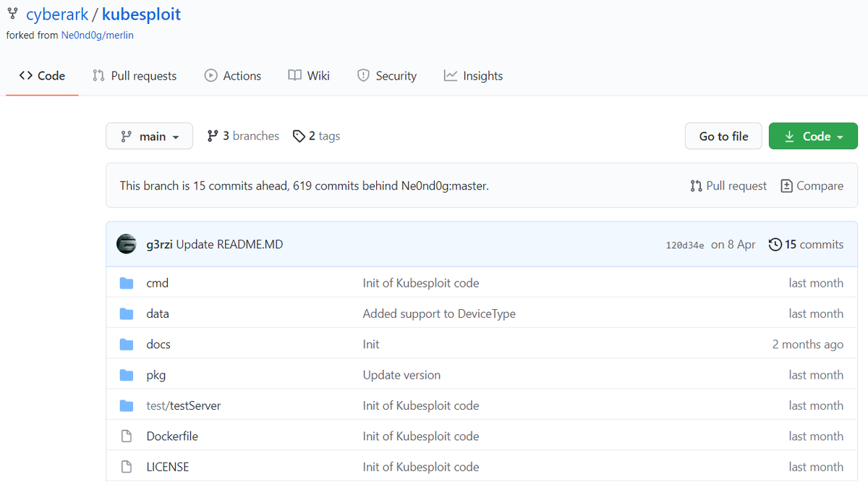
Task: View the 3 branches link
Action: coord(243,136)
